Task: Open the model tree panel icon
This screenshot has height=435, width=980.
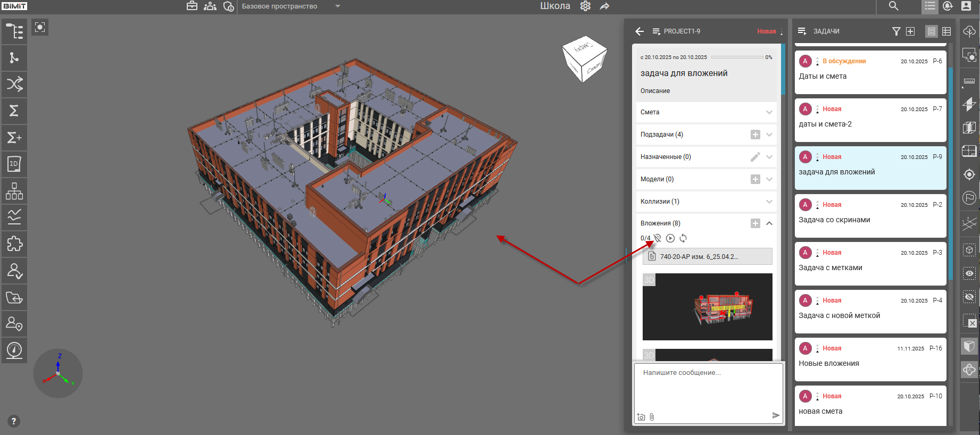Action: pyautogui.click(x=14, y=31)
